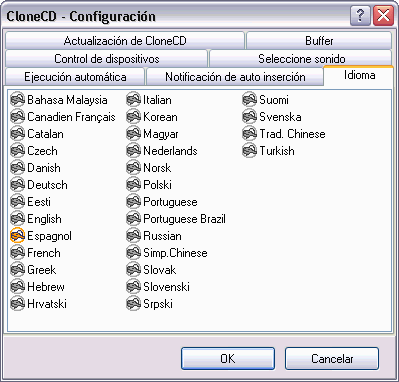Click the Russian language icon
The image size is (399, 382).
[133, 236]
